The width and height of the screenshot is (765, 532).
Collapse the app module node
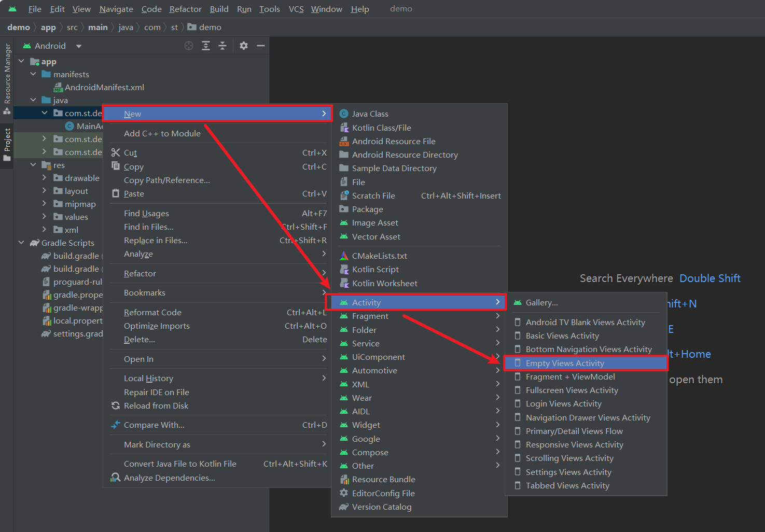21,61
